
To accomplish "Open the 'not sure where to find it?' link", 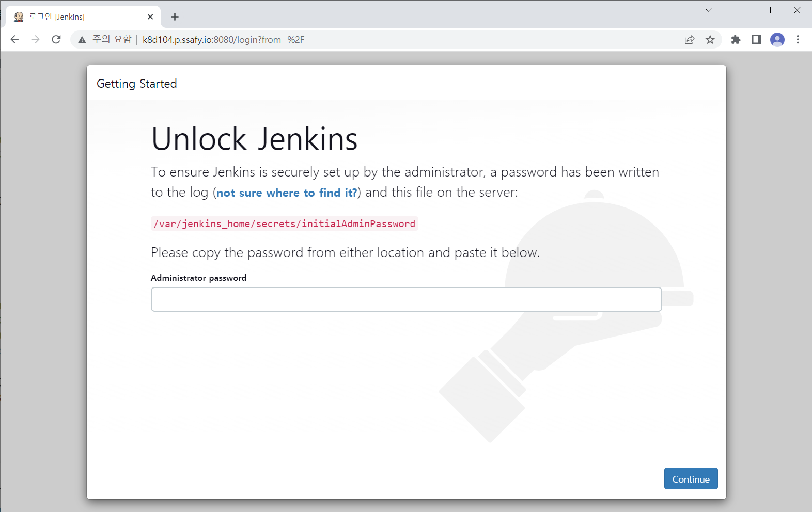I will click(x=287, y=193).
